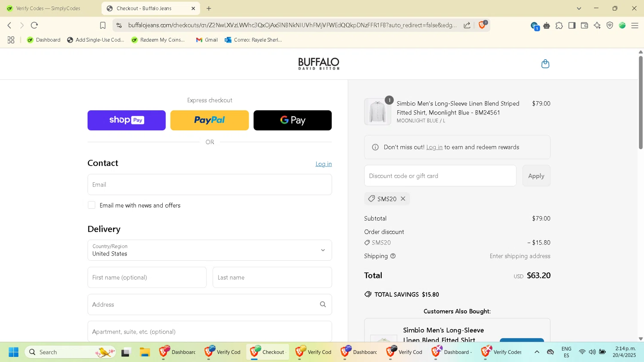Click the Last name field
The image size is (644, 362).
272,278
